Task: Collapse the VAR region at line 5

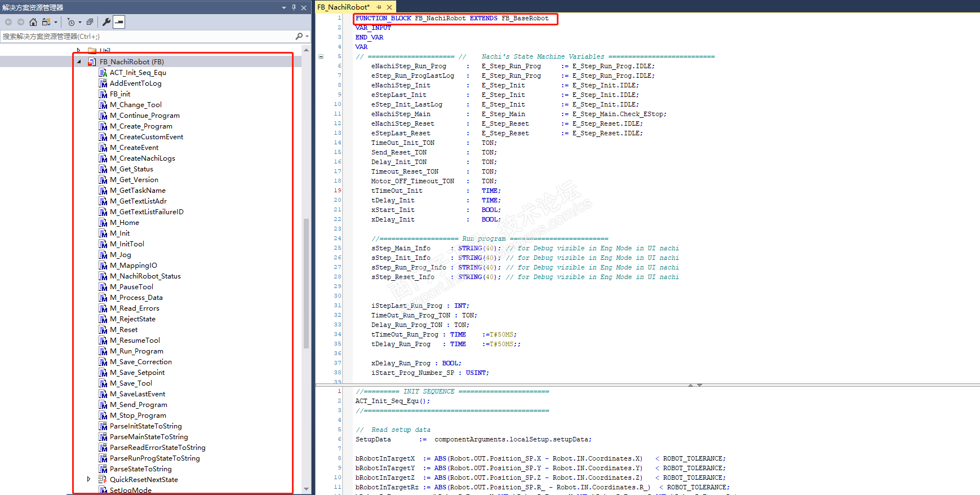Action: point(321,56)
